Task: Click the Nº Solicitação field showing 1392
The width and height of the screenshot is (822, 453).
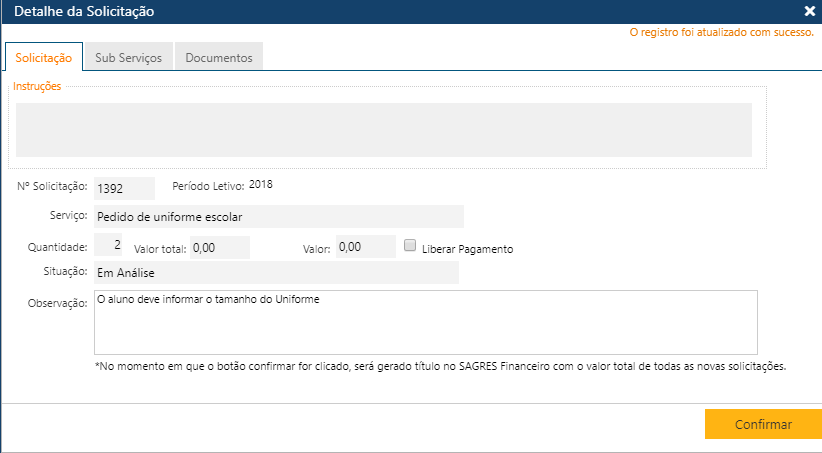Action: pos(124,188)
